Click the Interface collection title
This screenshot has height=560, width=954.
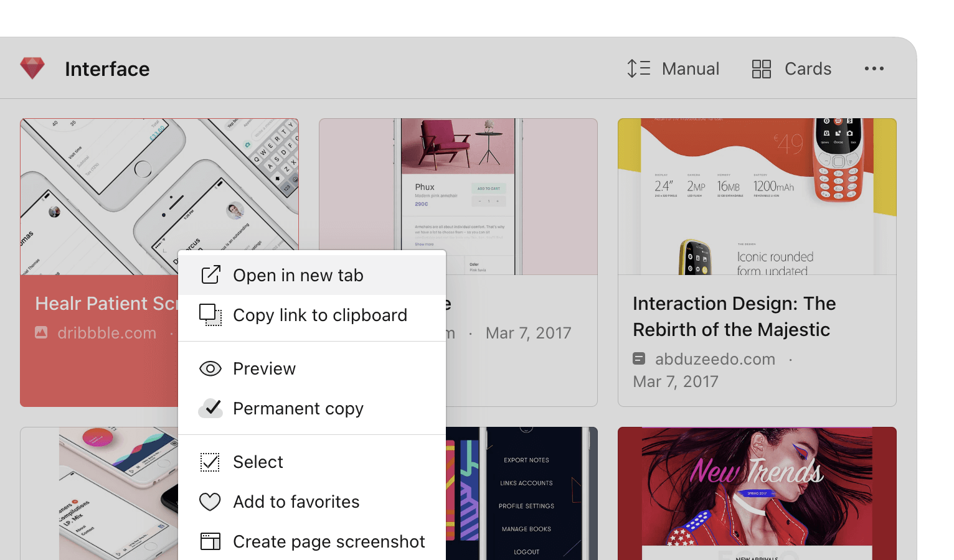107,69
